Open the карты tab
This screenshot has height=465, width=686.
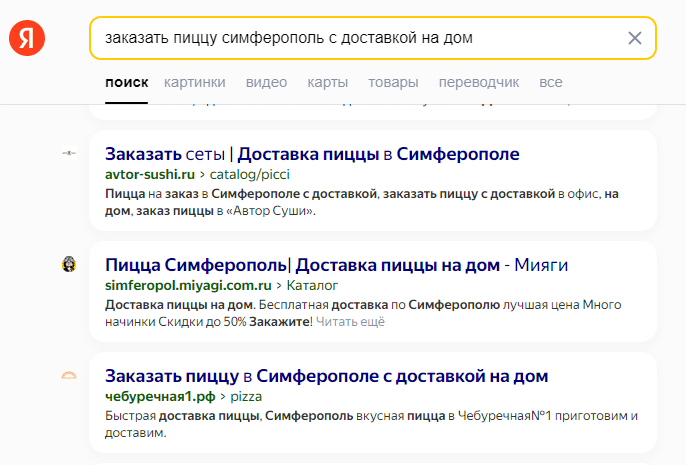point(328,82)
